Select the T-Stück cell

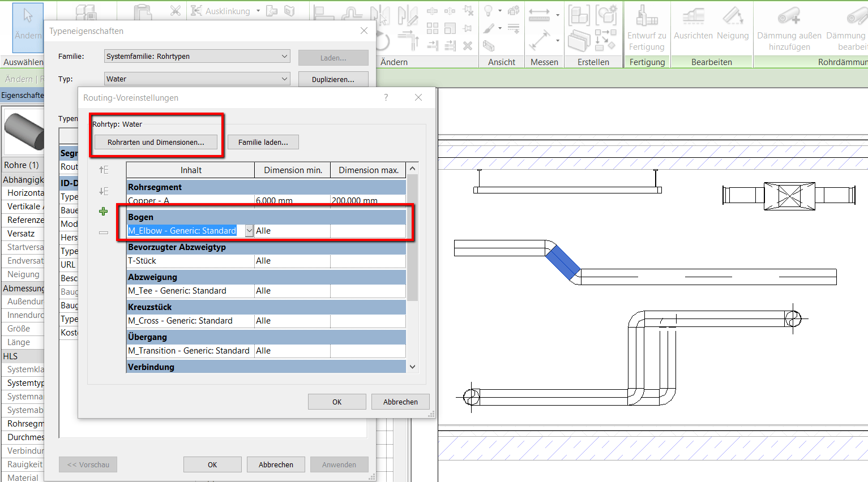point(190,261)
